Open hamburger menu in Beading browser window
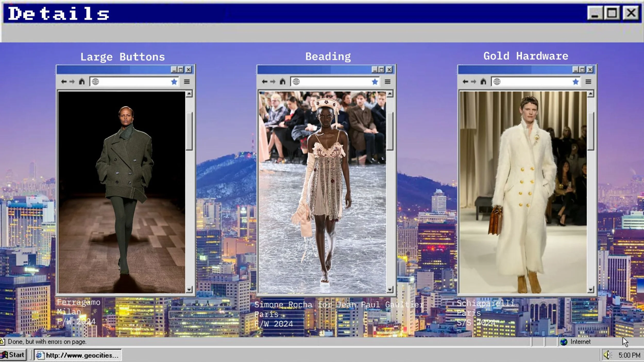This screenshot has height=362, width=644. 387,82
